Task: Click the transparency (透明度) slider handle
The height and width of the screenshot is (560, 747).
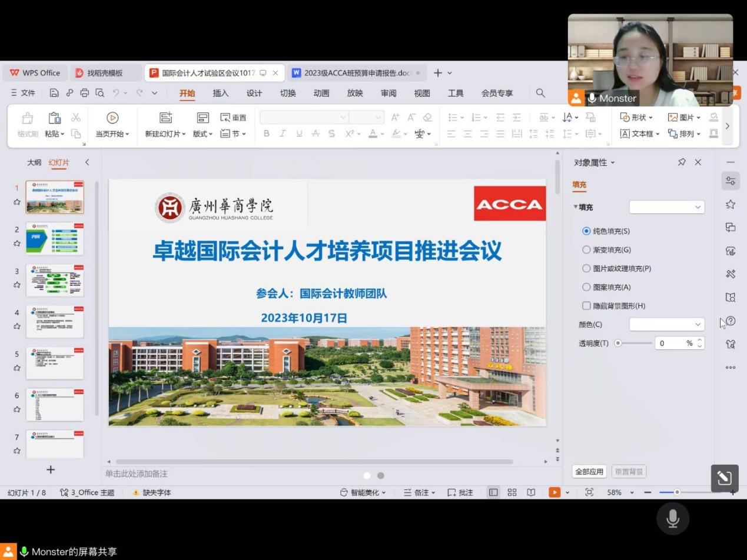Action: tap(618, 343)
